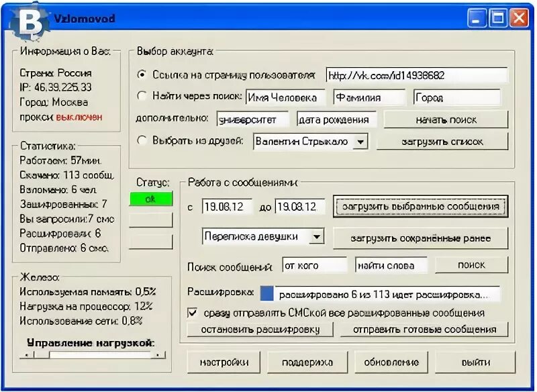This screenshot has width=537, height=392.
Task: Click the green 'ok' status indicator
Action: pos(150,199)
